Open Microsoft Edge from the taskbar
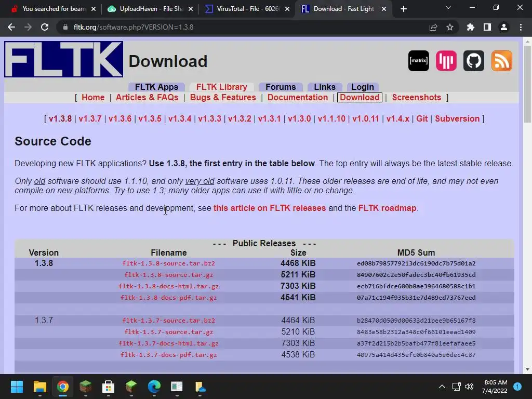Viewport: 532px width, 399px height. point(154,387)
